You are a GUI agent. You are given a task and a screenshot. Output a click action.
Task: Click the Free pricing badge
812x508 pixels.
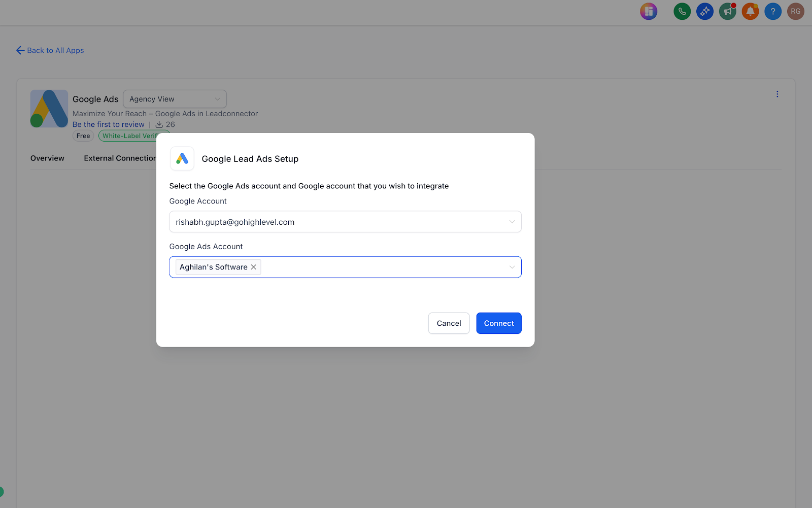[83, 136]
